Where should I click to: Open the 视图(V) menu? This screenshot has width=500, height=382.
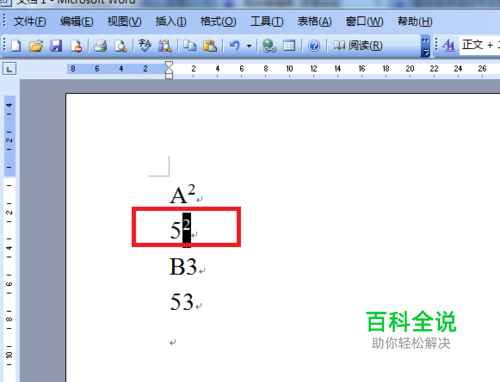coord(124,22)
